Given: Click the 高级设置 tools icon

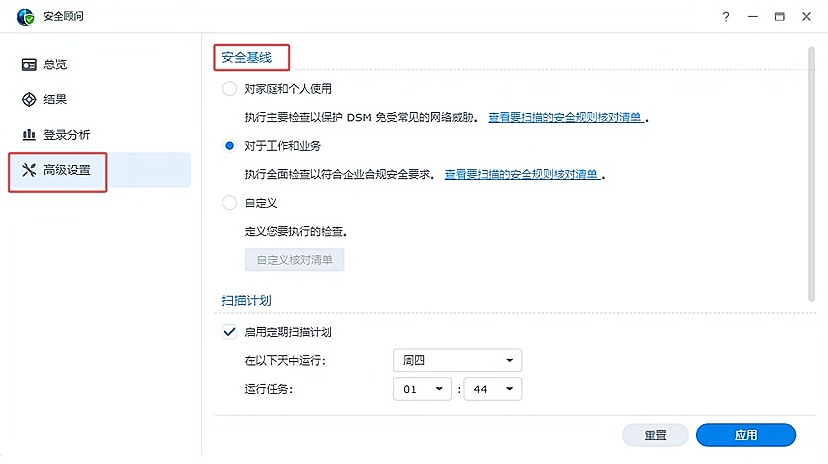Looking at the screenshot, I should pos(29,170).
